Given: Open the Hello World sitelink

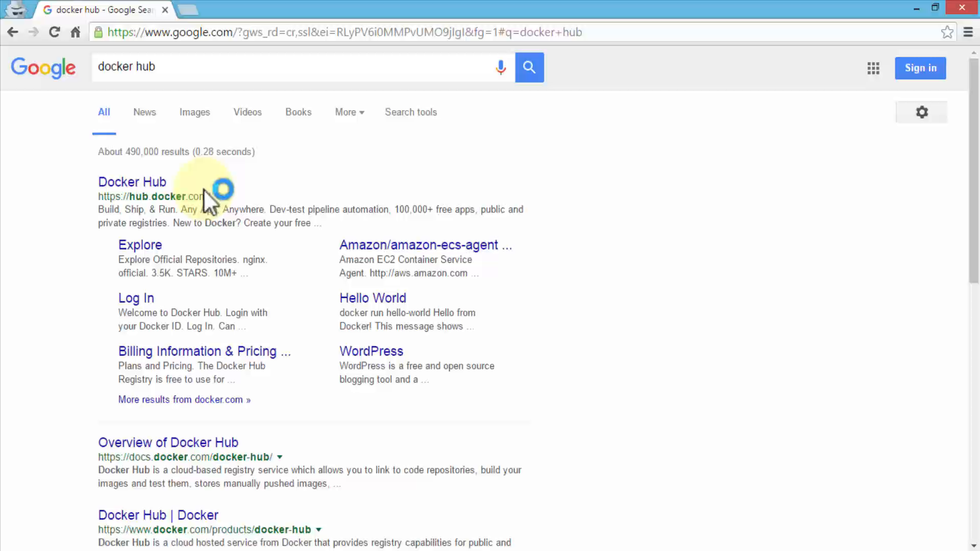Looking at the screenshot, I should tap(373, 298).
